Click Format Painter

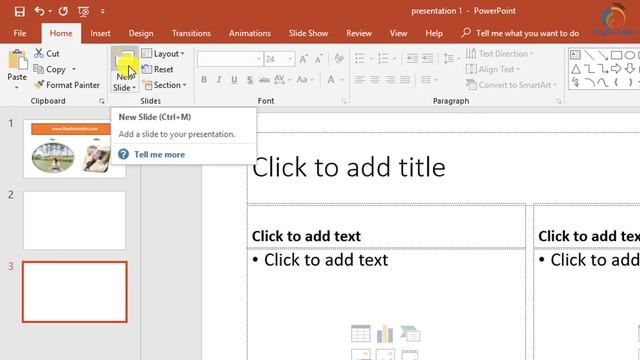coord(67,85)
